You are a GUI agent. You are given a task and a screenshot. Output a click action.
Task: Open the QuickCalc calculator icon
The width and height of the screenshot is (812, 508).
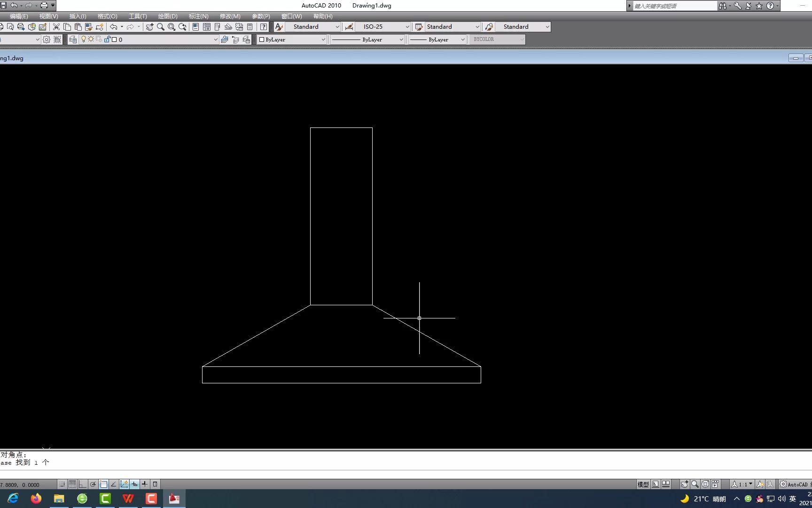pyautogui.click(x=250, y=27)
